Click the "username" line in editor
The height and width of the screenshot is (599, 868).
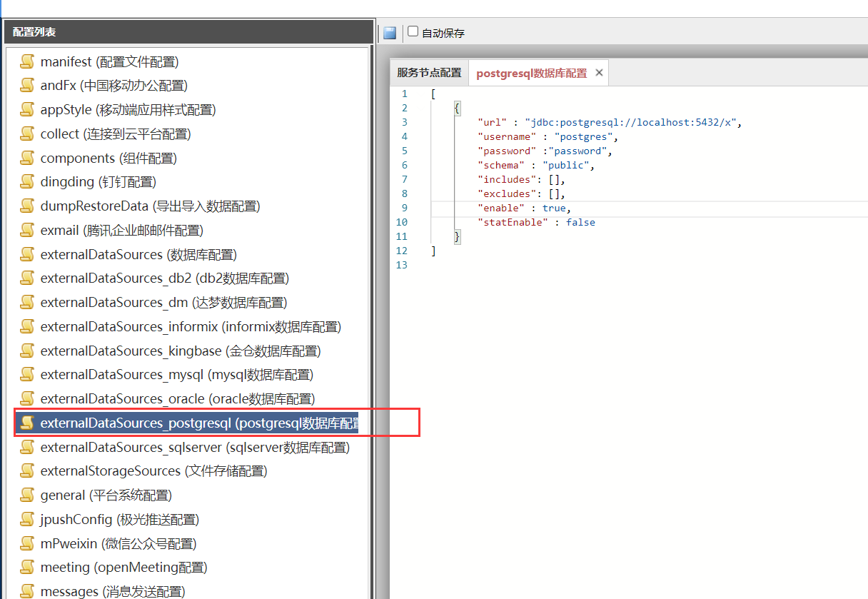click(547, 136)
